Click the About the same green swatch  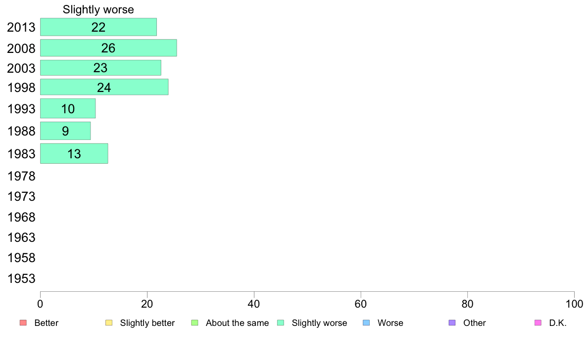click(195, 323)
